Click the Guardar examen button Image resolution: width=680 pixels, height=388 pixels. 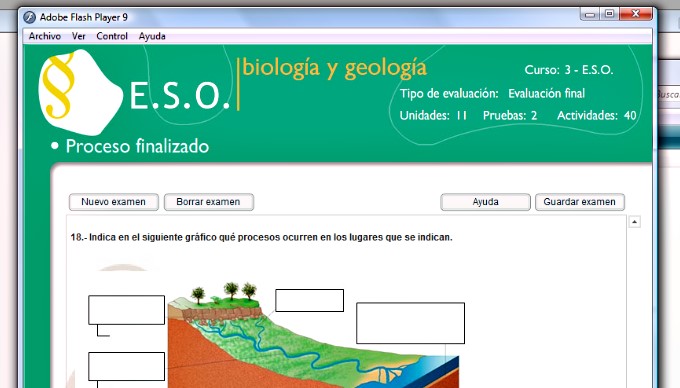(580, 202)
